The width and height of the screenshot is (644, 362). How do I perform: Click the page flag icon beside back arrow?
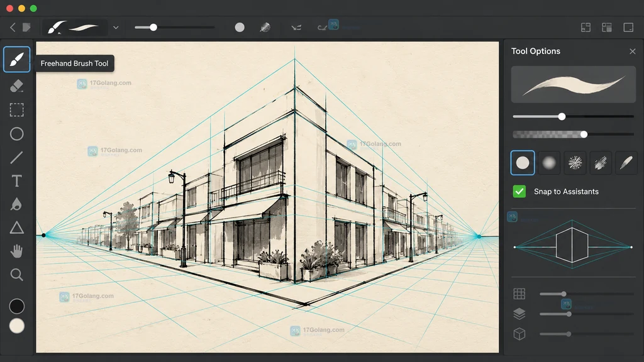tap(26, 28)
